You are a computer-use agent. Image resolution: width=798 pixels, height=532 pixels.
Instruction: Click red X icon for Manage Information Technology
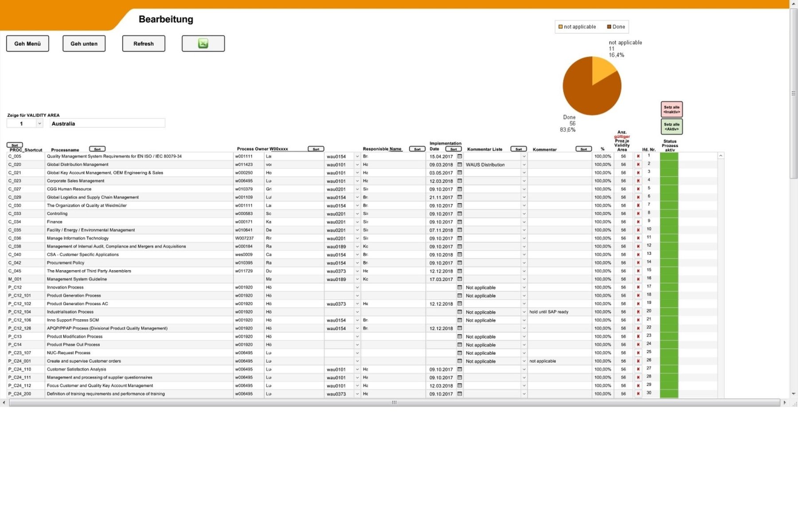click(x=638, y=238)
